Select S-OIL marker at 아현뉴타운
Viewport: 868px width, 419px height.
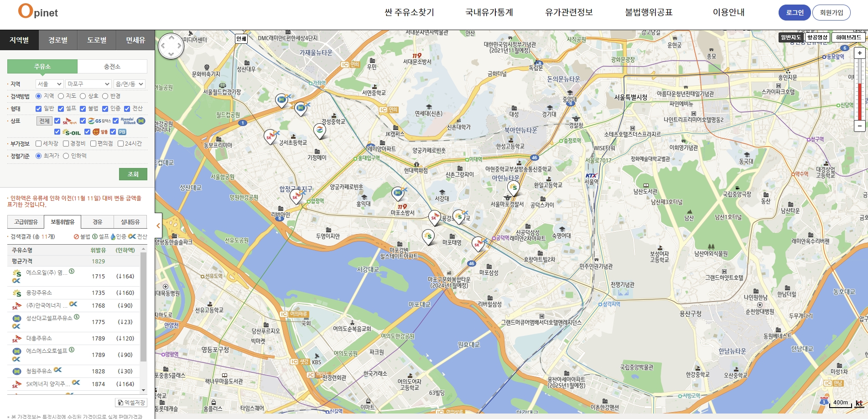tap(514, 188)
